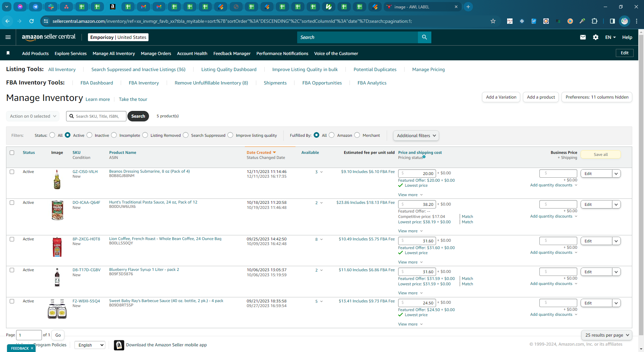Open the English language select in footer

pos(90,345)
